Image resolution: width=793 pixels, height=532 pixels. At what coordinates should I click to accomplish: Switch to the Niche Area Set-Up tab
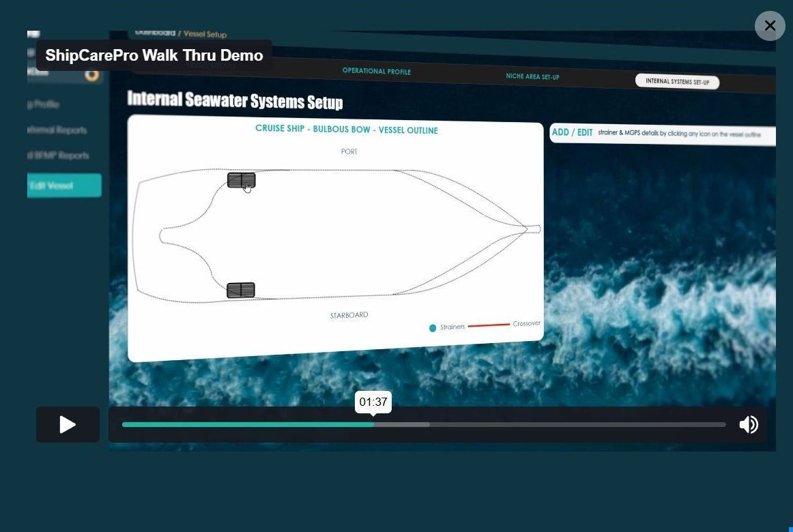click(532, 76)
